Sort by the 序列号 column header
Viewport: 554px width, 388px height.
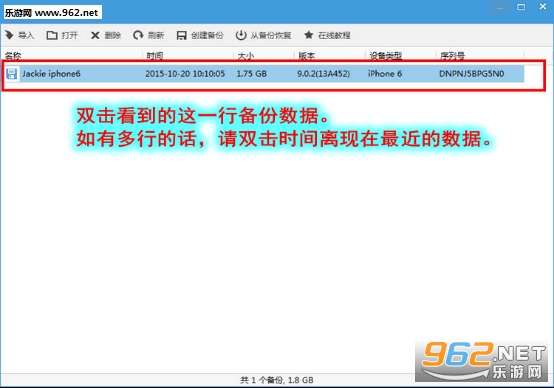point(452,55)
